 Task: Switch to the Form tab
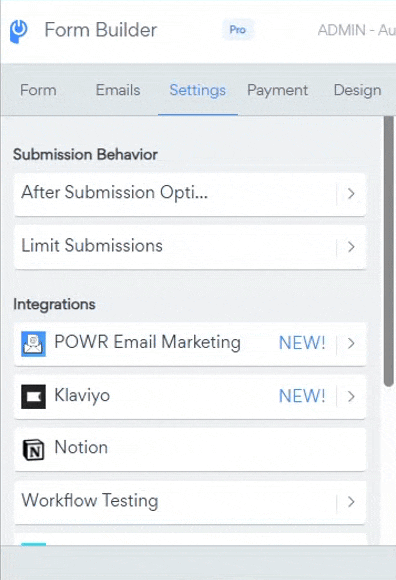tap(38, 90)
